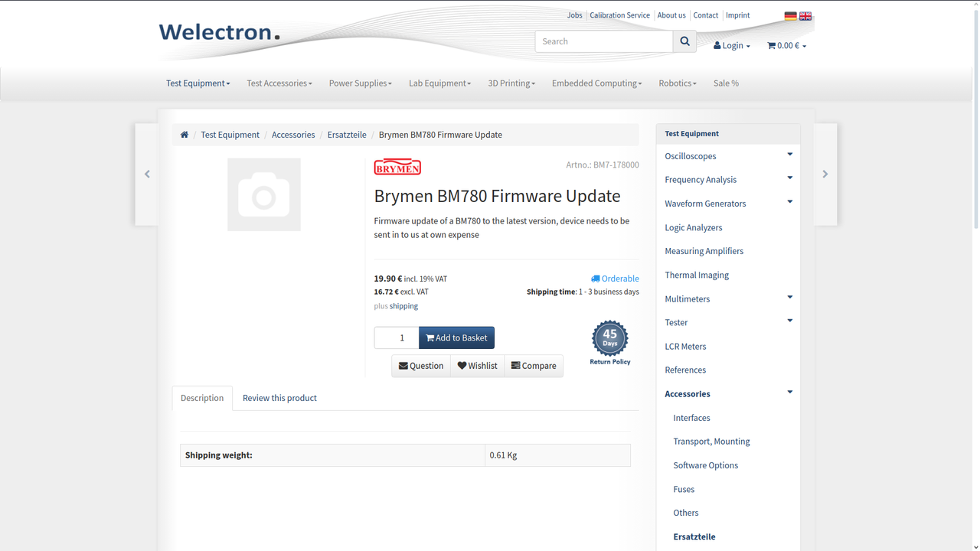The width and height of the screenshot is (980, 551).
Task: Collapse the Accessories sidebar arrow
Action: coord(789,393)
